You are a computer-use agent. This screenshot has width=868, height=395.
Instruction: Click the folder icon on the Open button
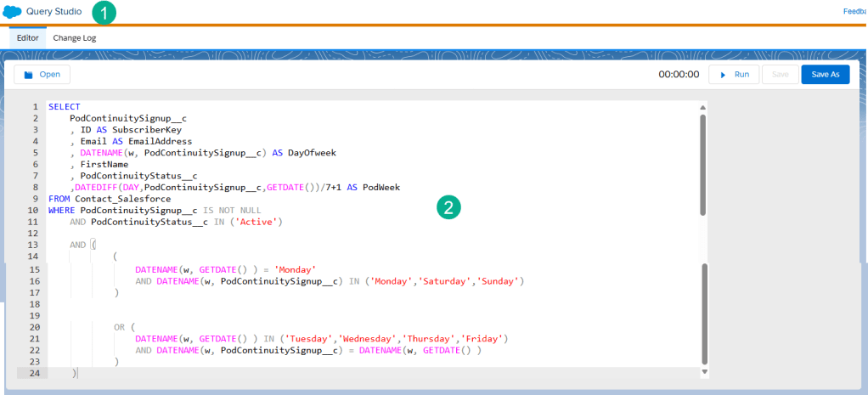point(28,75)
